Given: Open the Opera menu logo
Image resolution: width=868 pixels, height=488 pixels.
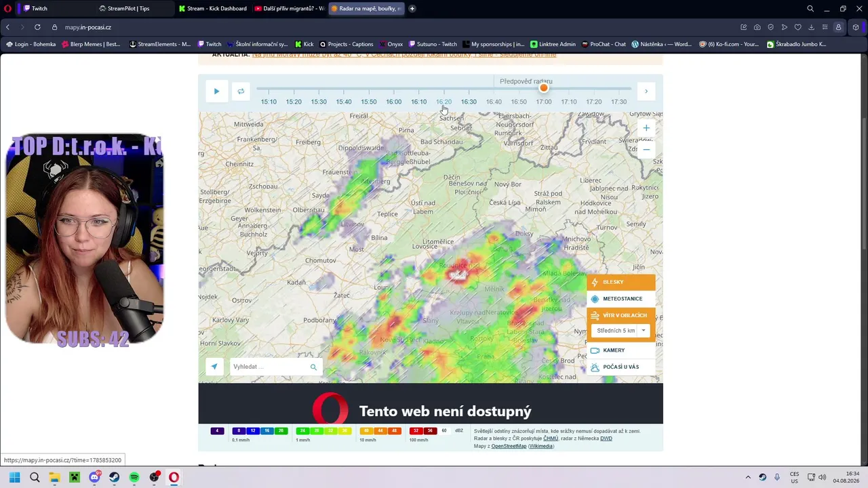Looking at the screenshot, I should (8, 9).
